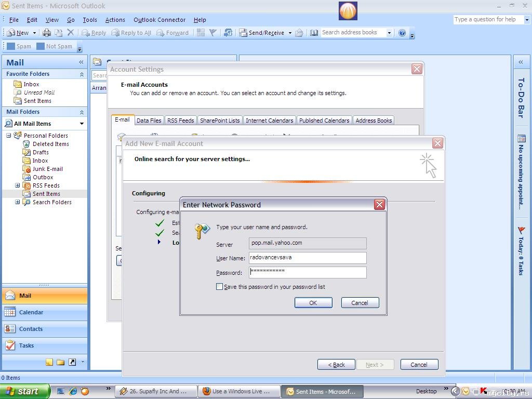Switch to the Internet Calendars tab
Viewport: 532px width, 399px height.
coord(270,121)
